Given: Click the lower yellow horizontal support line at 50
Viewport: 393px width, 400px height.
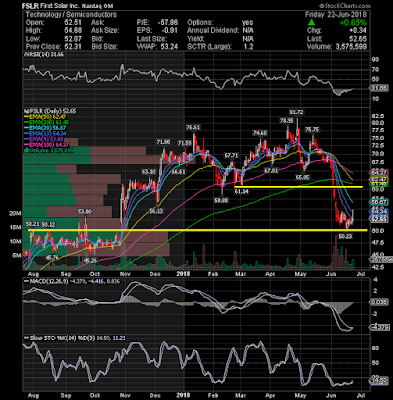Looking at the screenshot, I should (198, 230).
